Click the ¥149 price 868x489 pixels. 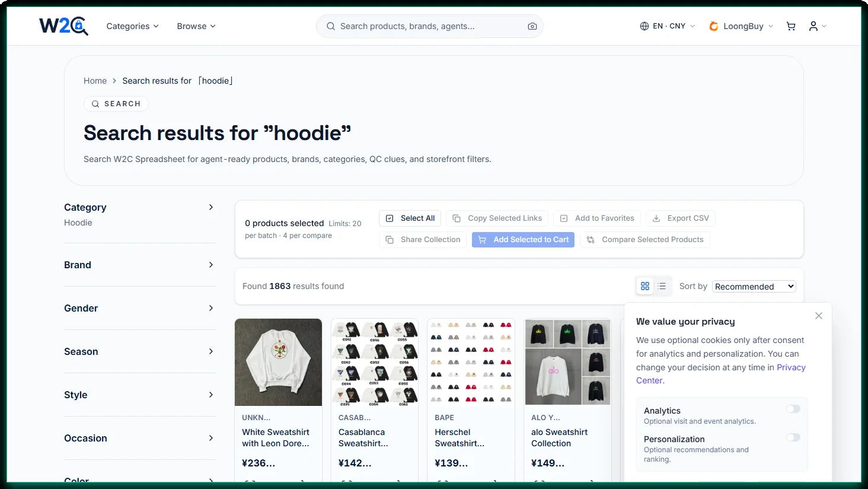(548, 463)
